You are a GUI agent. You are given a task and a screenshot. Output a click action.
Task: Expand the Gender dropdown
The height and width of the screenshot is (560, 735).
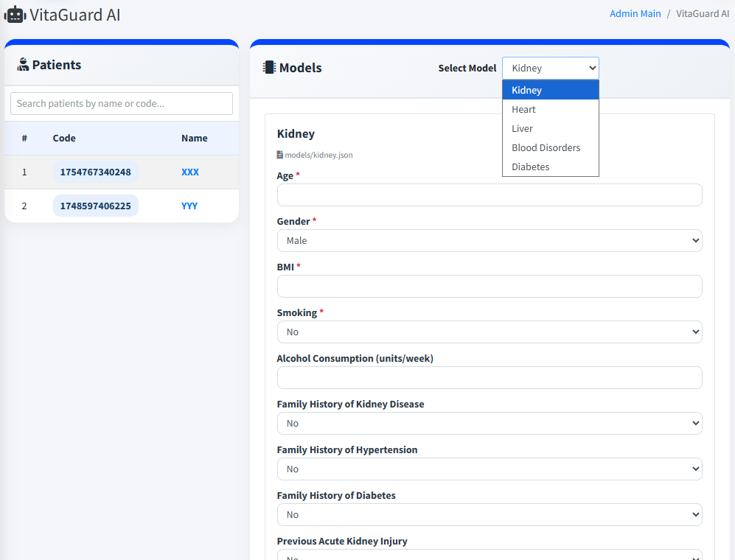pyautogui.click(x=489, y=240)
